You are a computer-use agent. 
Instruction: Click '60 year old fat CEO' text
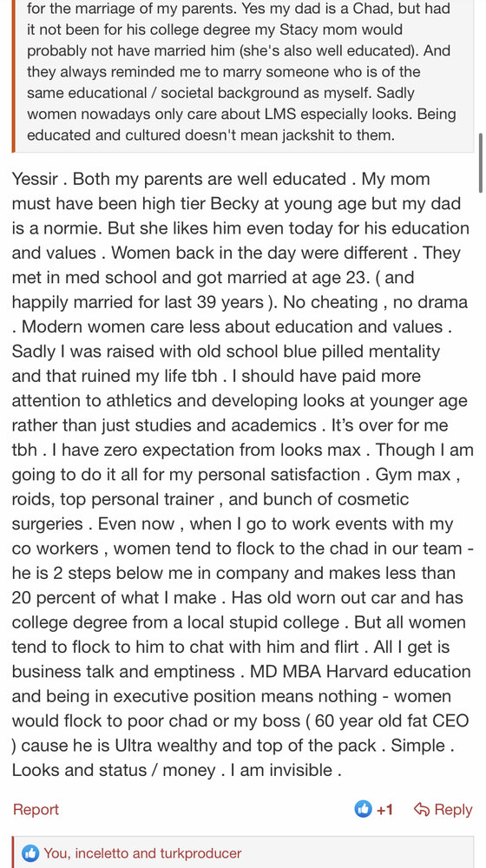point(392,720)
